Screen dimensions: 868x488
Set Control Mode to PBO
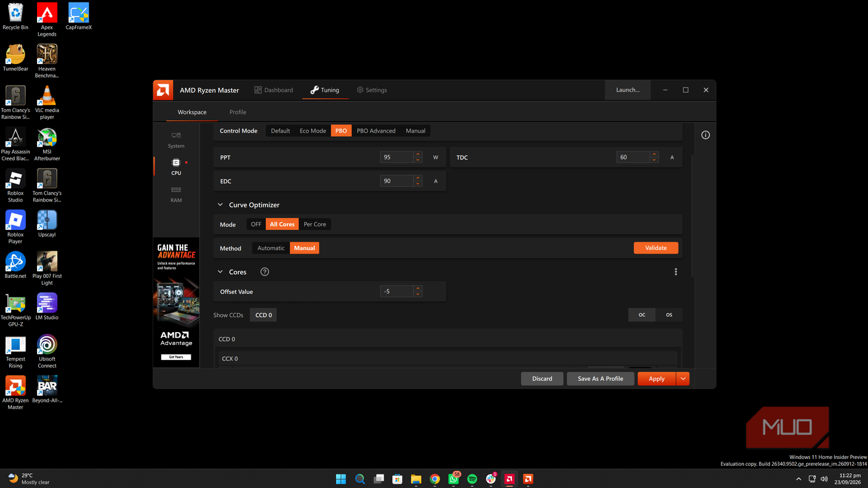(x=341, y=131)
